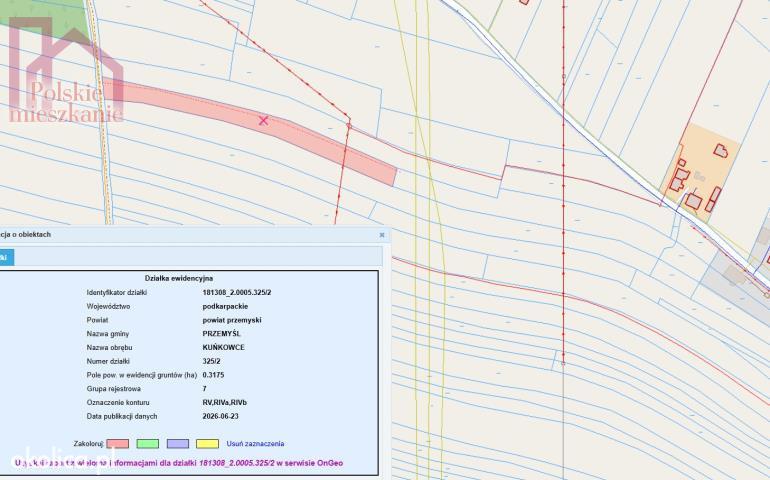Image resolution: width=770 pixels, height=480 pixels.
Task: Click the 'Identyfikator działki' label
Action: click(x=117, y=292)
